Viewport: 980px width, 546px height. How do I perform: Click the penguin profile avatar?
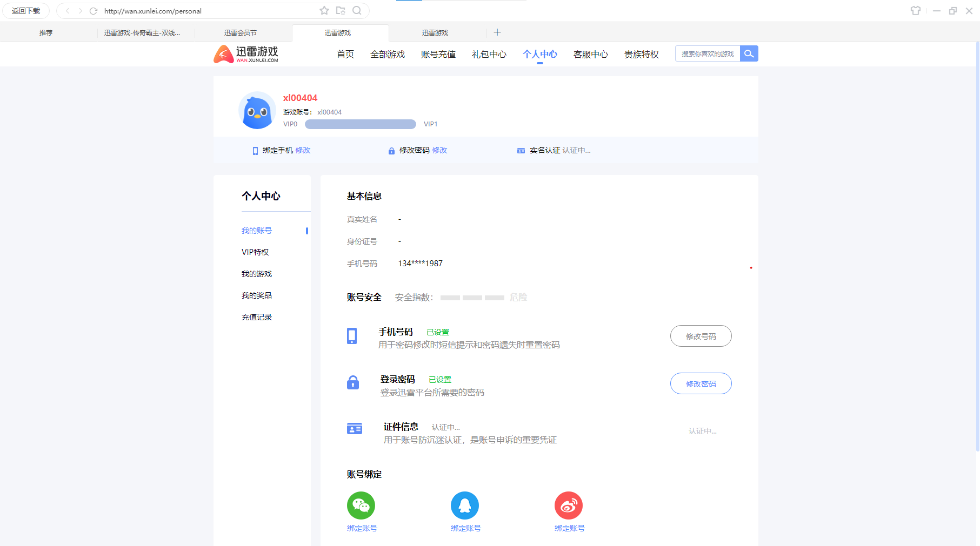[x=257, y=110]
